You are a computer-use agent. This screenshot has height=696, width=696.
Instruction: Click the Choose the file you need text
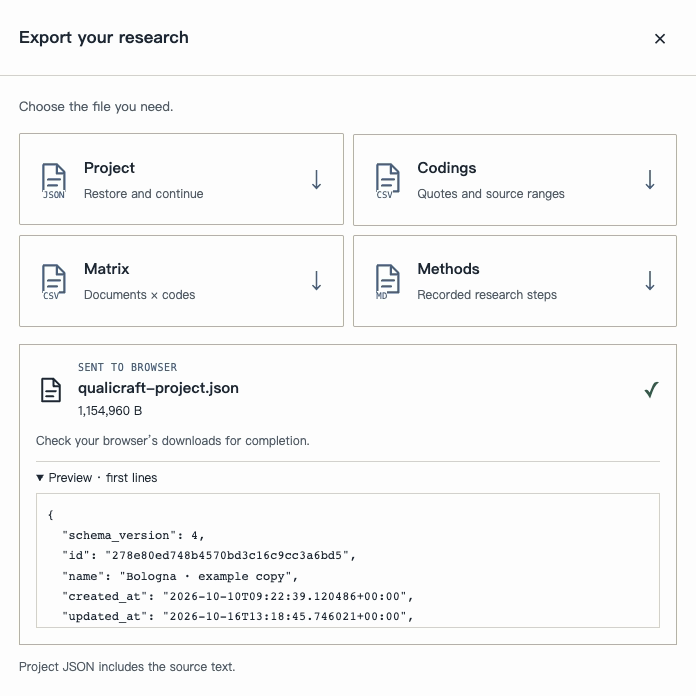coord(96,107)
